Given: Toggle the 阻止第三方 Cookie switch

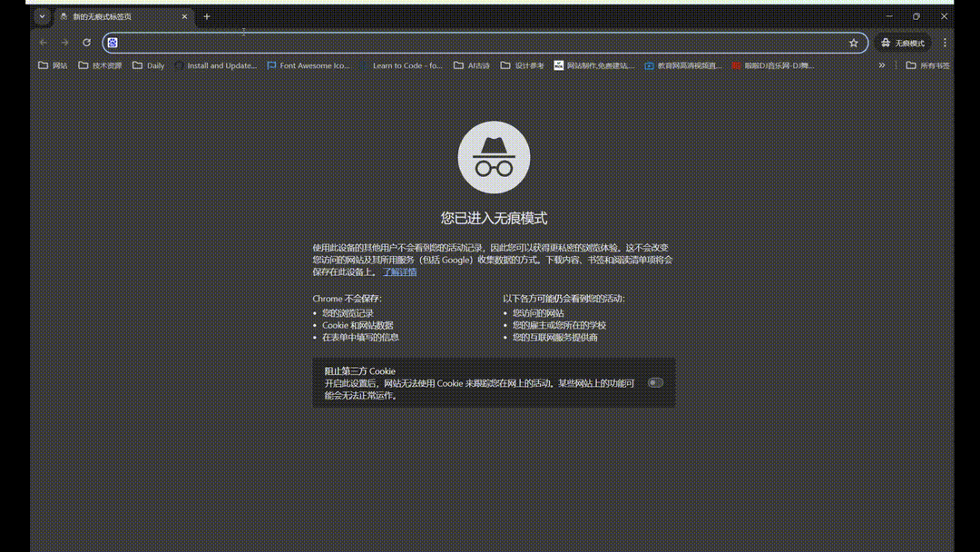Looking at the screenshot, I should (x=655, y=382).
